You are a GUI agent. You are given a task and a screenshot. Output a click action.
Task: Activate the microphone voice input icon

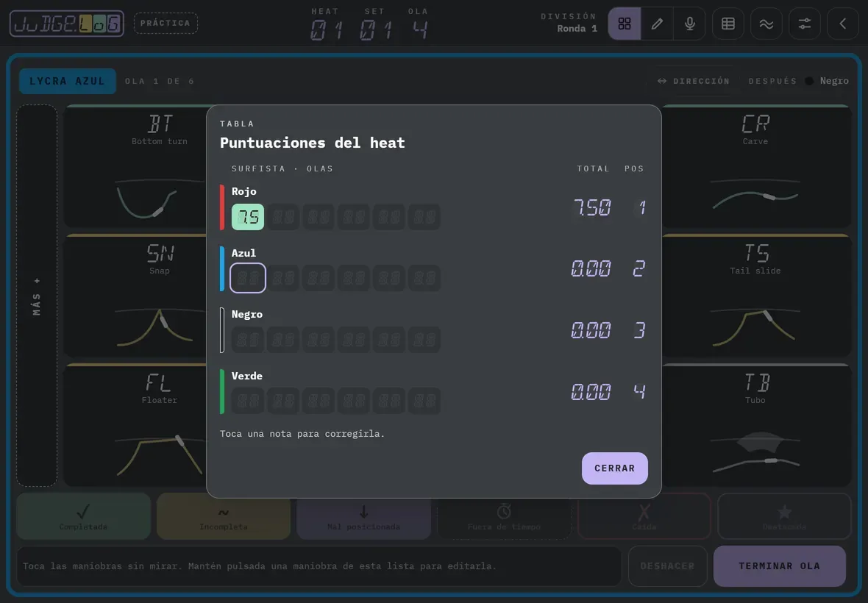click(x=690, y=24)
